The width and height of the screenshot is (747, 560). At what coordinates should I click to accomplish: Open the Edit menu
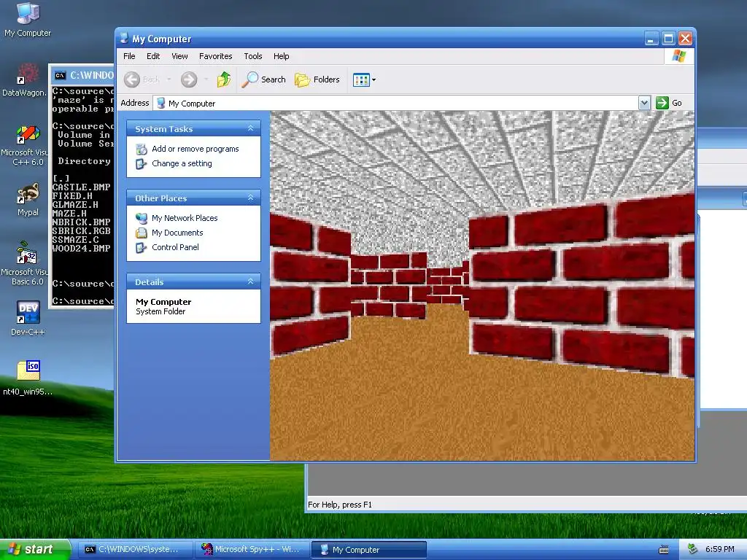[153, 56]
